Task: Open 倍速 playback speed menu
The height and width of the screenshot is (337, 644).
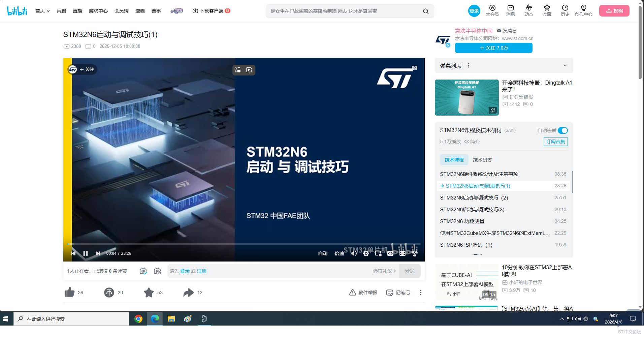Action: tap(339, 253)
